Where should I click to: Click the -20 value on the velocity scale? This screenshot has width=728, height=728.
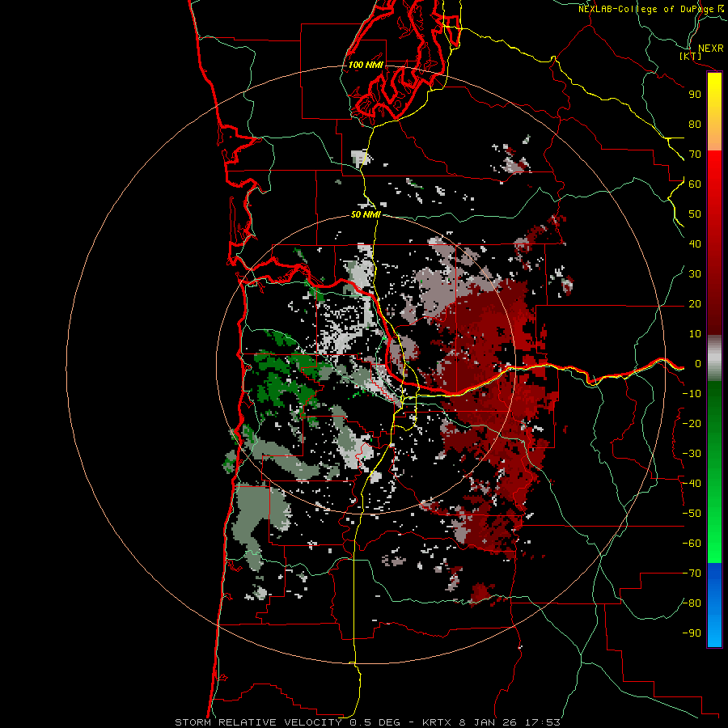[x=692, y=424]
